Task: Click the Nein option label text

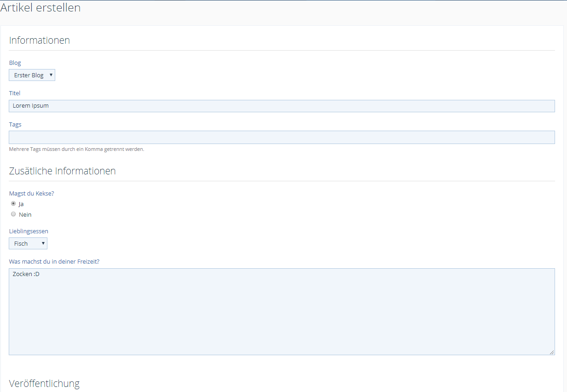Action: (25, 215)
